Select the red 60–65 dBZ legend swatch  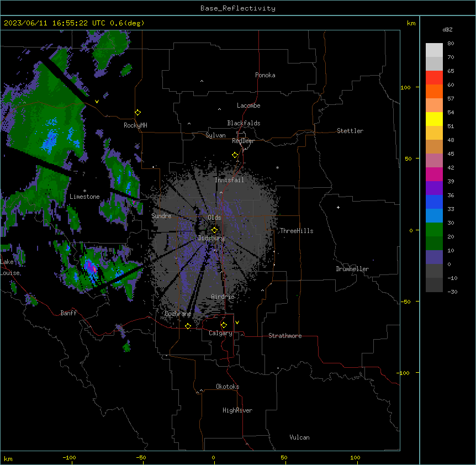tap(434, 78)
